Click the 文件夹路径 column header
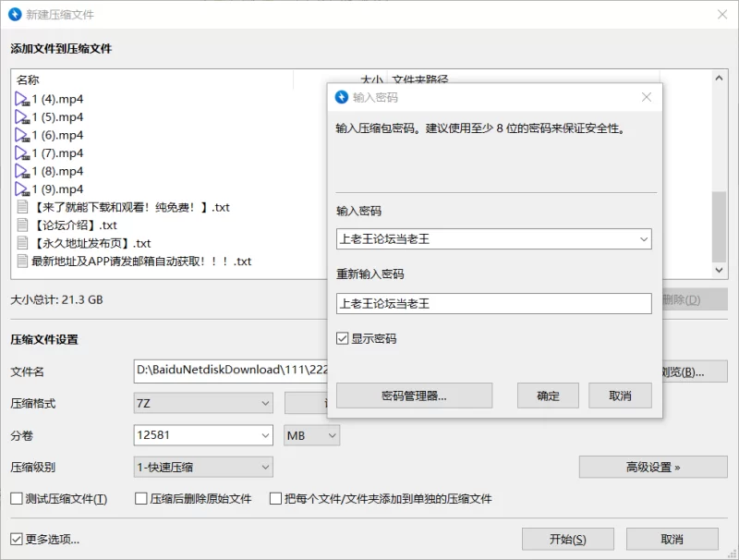Image resolution: width=739 pixels, height=560 pixels. coord(420,79)
